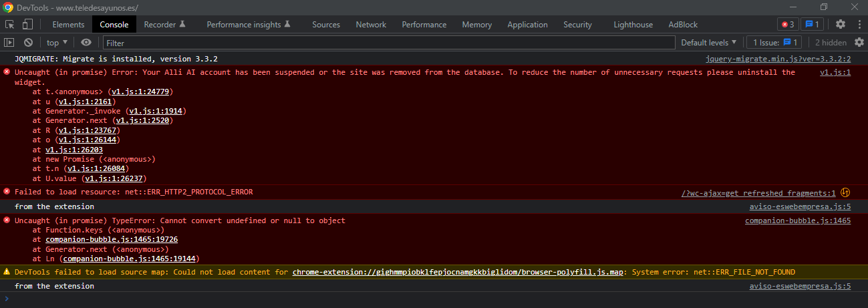
Task: Open the last aviso-eswebempresa.js:5 source link
Action: [x=800, y=286]
